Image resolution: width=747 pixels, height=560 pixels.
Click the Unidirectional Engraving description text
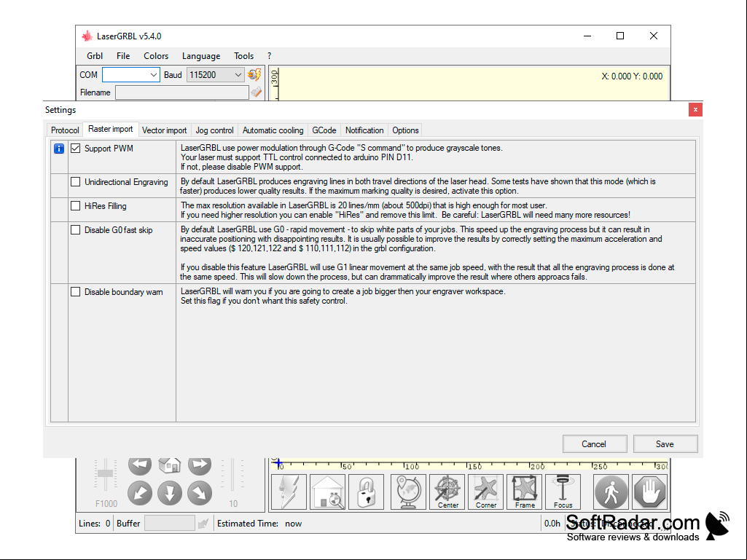(418, 186)
